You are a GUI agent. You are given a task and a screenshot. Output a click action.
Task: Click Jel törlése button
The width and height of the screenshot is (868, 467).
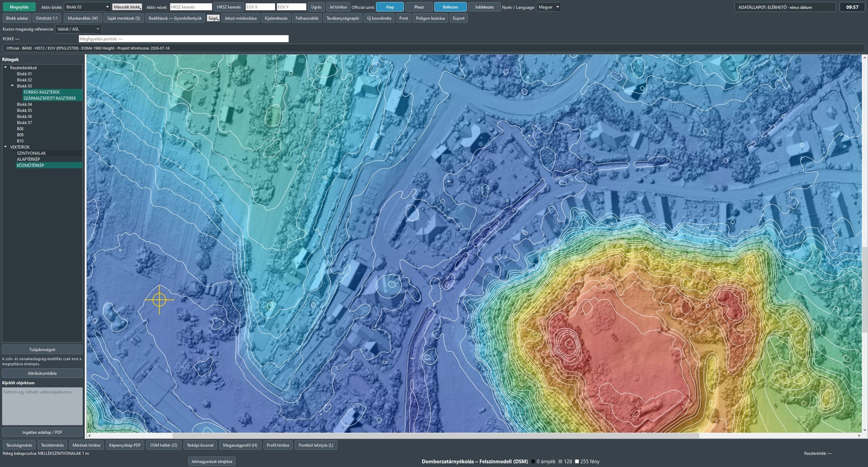tap(338, 7)
